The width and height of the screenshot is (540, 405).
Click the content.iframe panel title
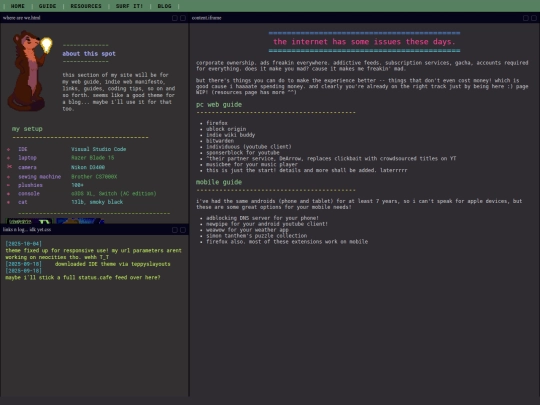point(206,18)
